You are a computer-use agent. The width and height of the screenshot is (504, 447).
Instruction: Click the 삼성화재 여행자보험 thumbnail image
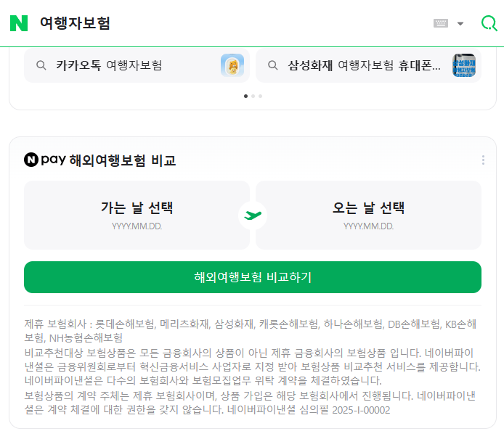pos(464,65)
